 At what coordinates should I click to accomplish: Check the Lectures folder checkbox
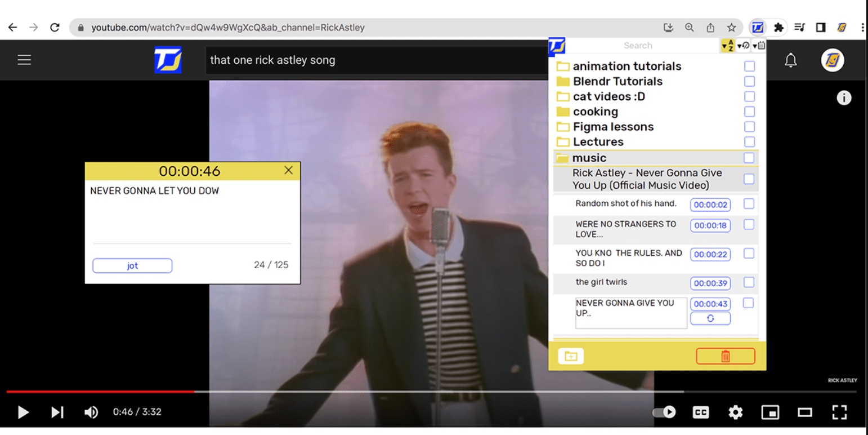click(x=749, y=141)
